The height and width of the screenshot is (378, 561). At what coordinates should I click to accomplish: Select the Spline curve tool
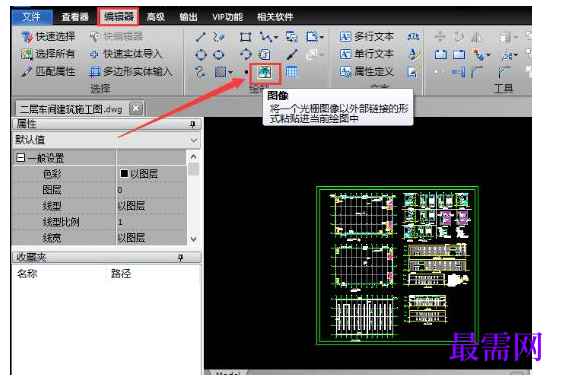coord(200,72)
